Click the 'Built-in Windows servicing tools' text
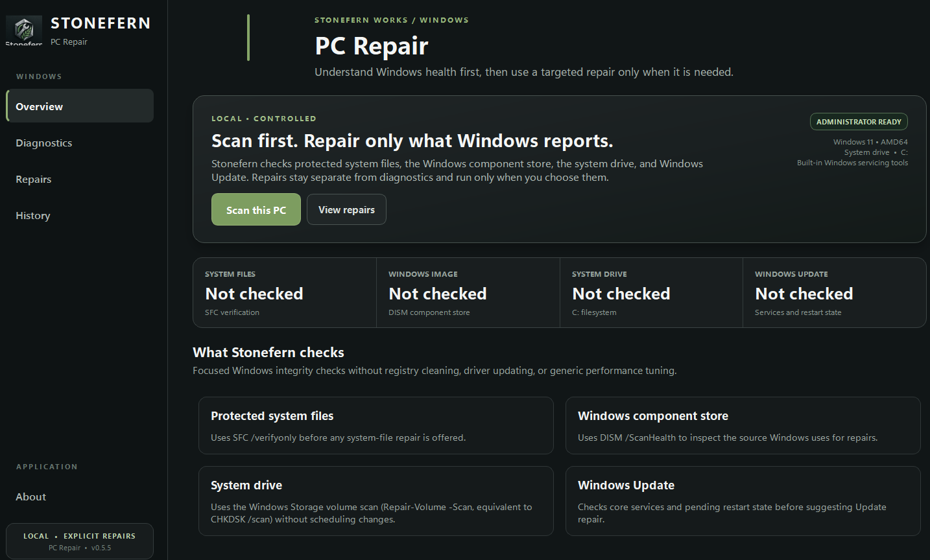Image resolution: width=930 pixels, height=560 pixels. pyautogui.click(x=852, y=163)
